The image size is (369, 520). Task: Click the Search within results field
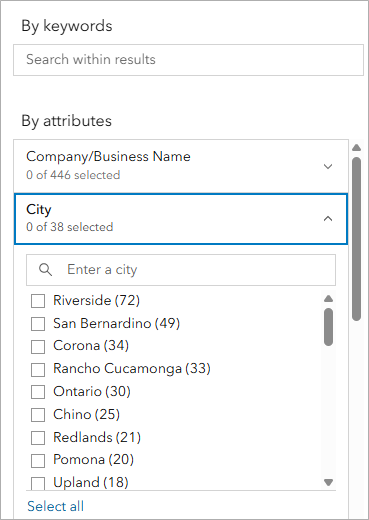(x=188, y=60)
